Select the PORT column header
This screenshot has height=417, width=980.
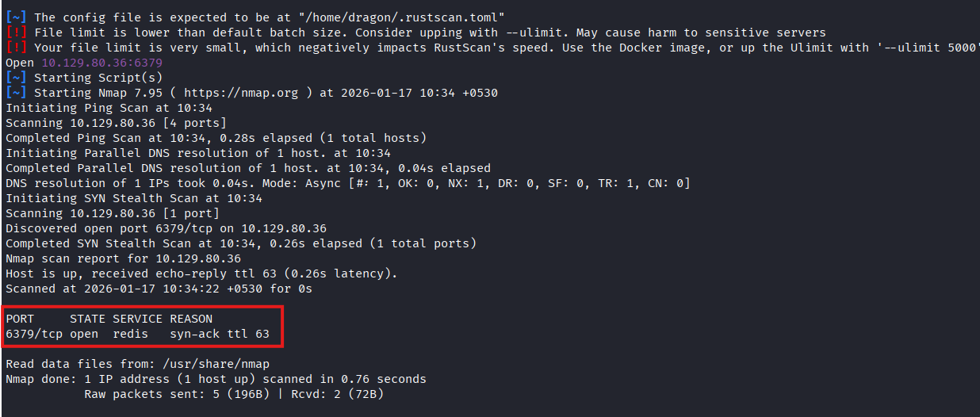point(20,319)
